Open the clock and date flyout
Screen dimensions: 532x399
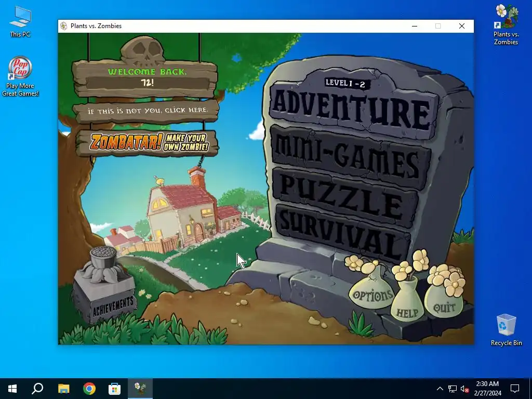coord(487,389)
